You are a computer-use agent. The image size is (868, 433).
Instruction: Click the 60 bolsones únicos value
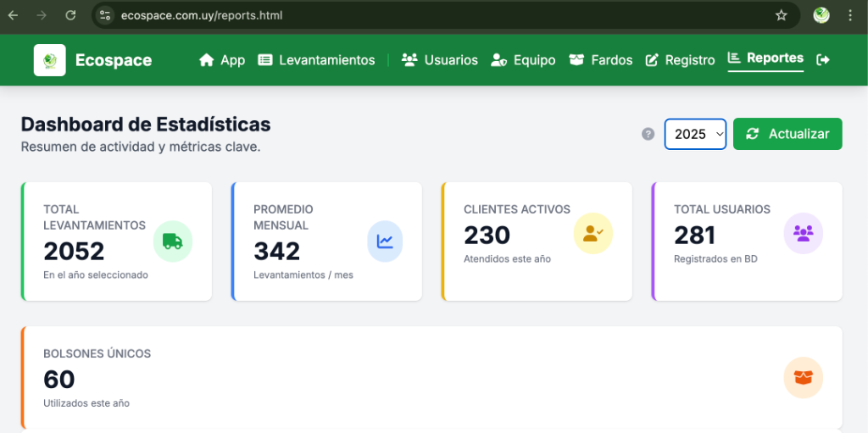59,380
